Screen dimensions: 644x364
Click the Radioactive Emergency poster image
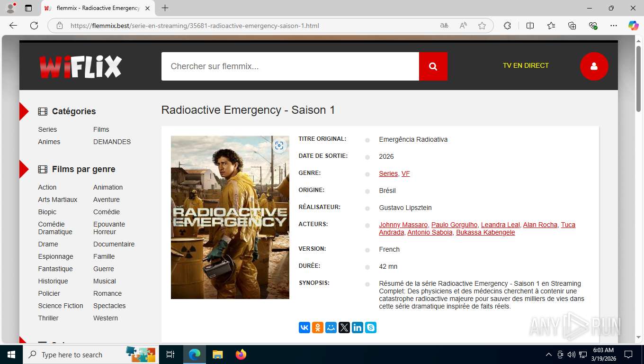[230, 218]
